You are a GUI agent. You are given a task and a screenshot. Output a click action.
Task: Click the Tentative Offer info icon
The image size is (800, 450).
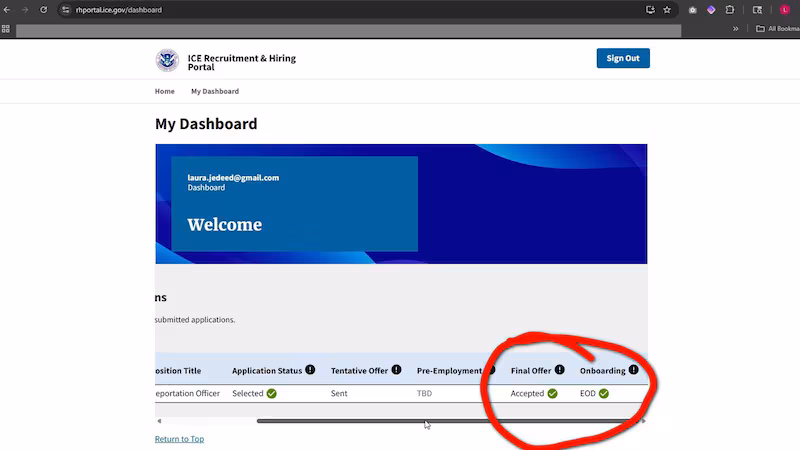pos(396,370)
